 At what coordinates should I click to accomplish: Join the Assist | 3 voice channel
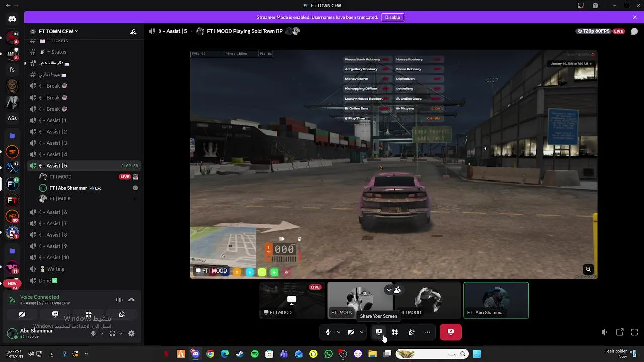point(84,143)
